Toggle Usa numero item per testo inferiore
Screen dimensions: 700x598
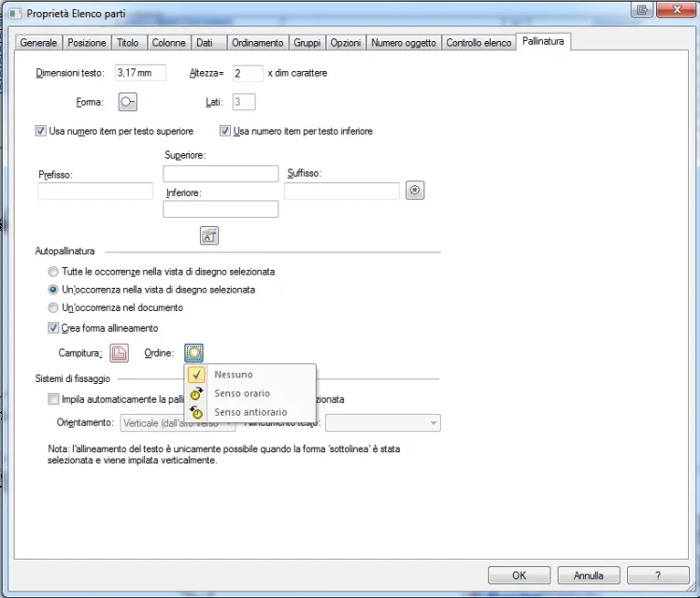tap(225, 132)
